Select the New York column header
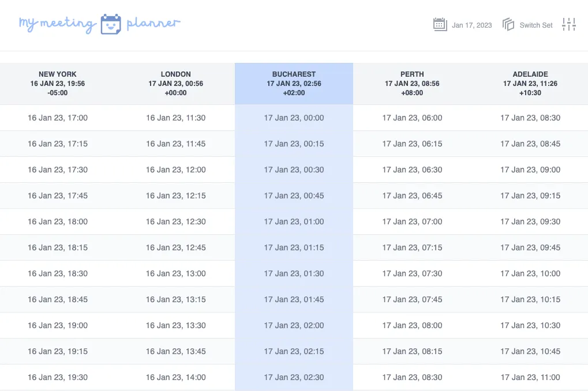Viewport: 588px width, 391px height. click(58, 84)
